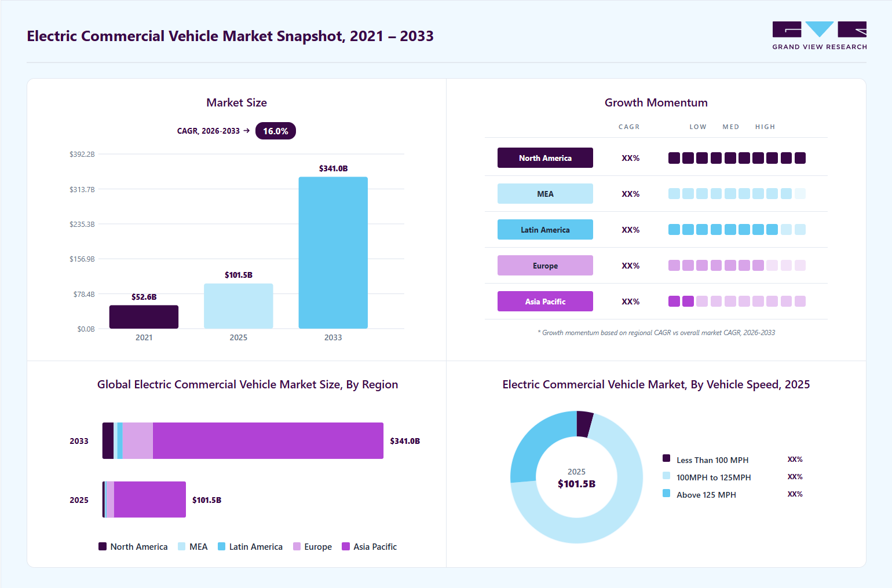Choose the Latin America region label in Growth Momentum
The height and width of the screenshot is (588, 892).
[545, 230]
